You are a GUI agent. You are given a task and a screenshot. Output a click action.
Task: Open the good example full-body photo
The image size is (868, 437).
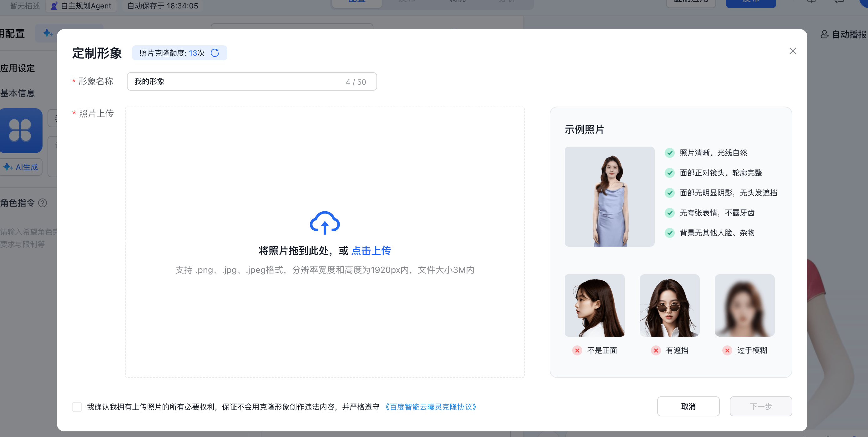[609, 196]
